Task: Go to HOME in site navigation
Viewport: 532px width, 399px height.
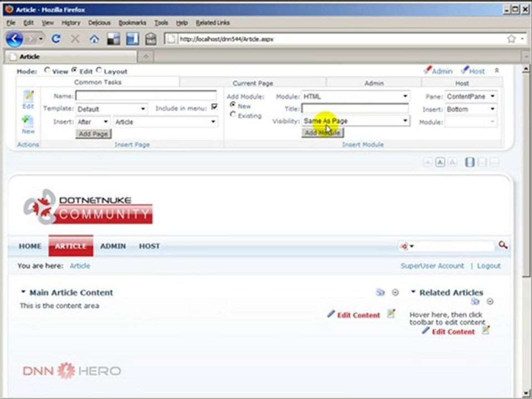Action: coord(30,246)
